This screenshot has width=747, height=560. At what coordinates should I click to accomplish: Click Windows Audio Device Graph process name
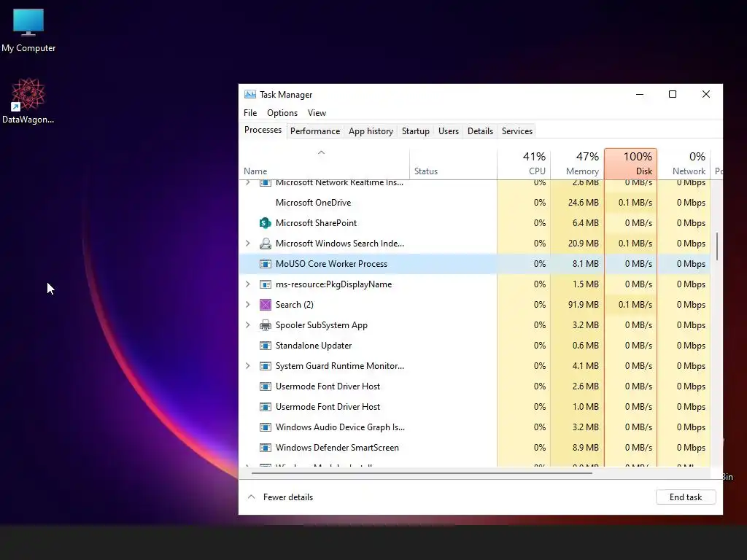[x=340, y=427]
